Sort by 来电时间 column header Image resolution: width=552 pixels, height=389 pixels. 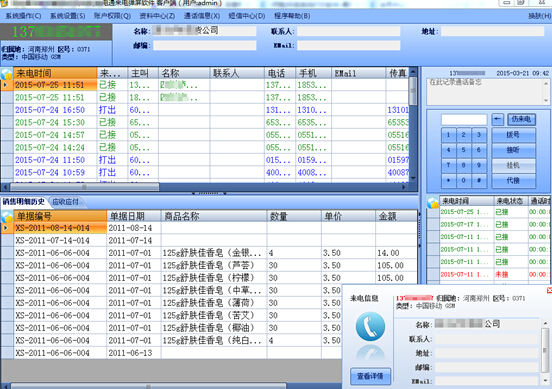pos(55,73)
